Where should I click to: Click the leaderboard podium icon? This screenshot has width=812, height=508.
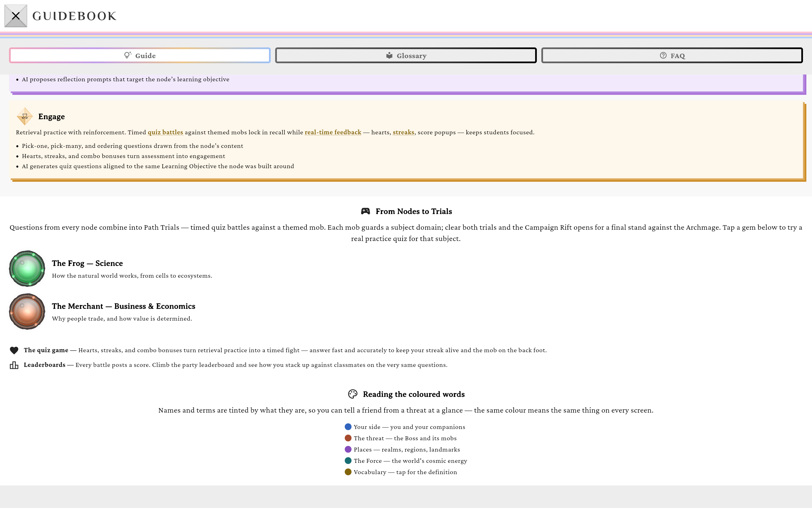click(14, 365)
